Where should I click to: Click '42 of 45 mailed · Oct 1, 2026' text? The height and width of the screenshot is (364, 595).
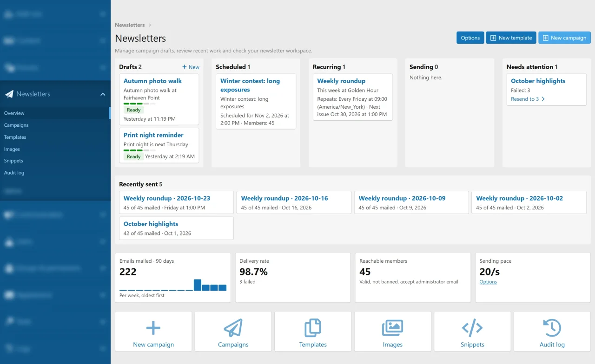point(157,234)
